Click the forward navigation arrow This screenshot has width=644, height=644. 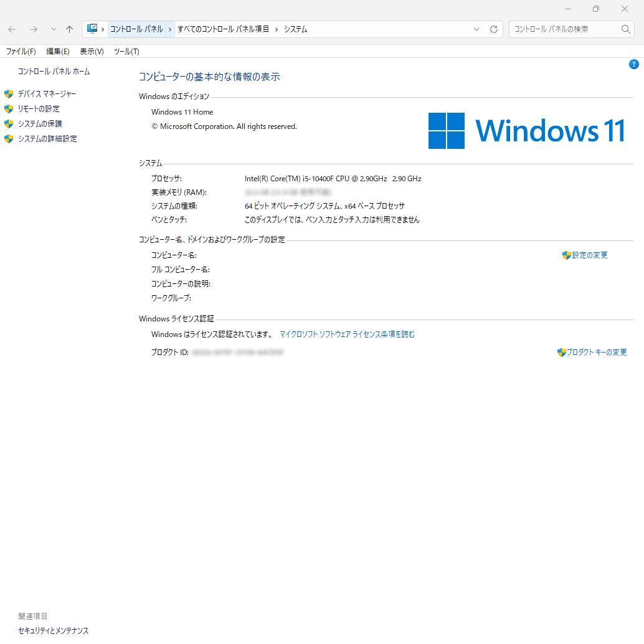(x=34, y=29)
